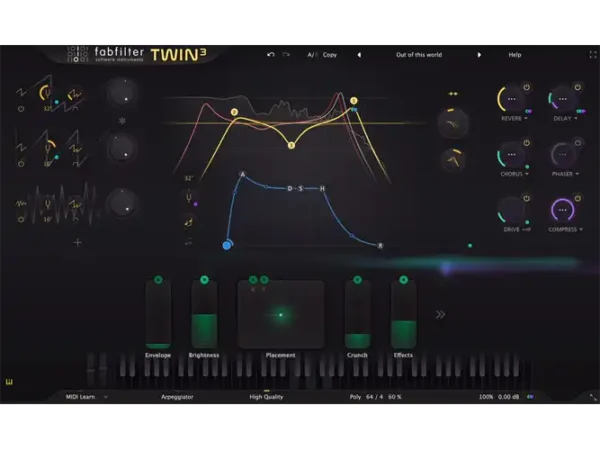This screenshot has height=450, width=600.
Task: Undo the last change
Action: tap(271, 55)
